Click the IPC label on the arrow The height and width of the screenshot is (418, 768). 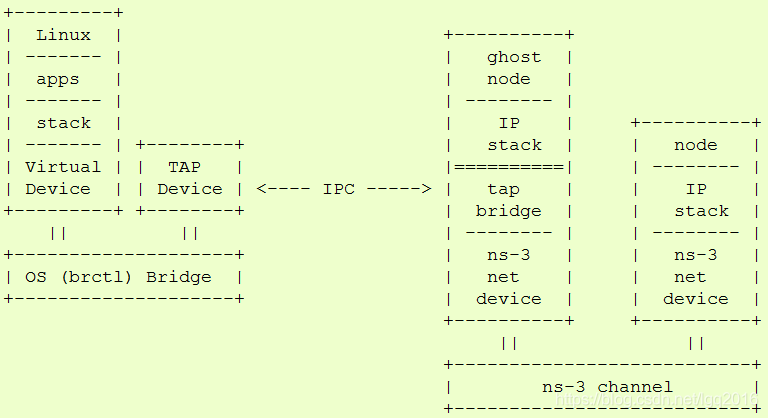tap(339, 189)
